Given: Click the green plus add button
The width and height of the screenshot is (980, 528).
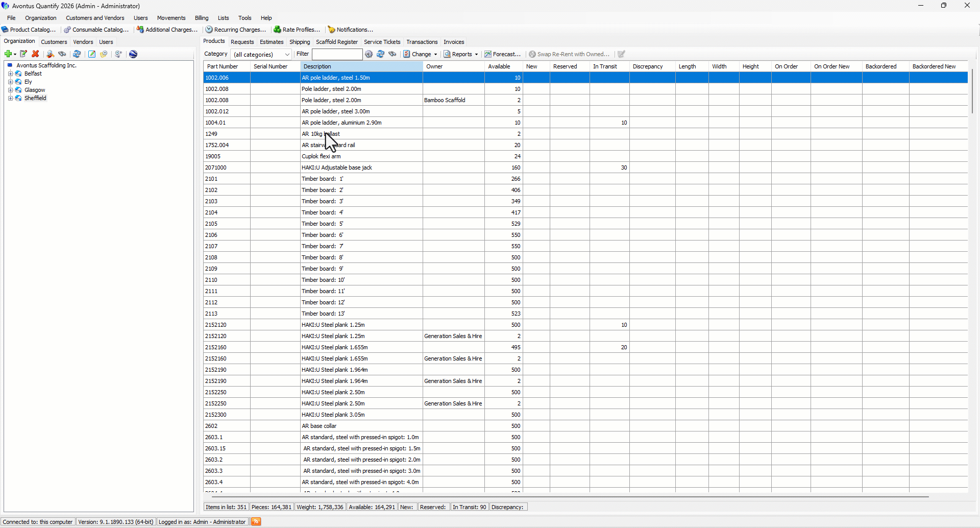Looking at the screenshot, I should tap(8, 54).
